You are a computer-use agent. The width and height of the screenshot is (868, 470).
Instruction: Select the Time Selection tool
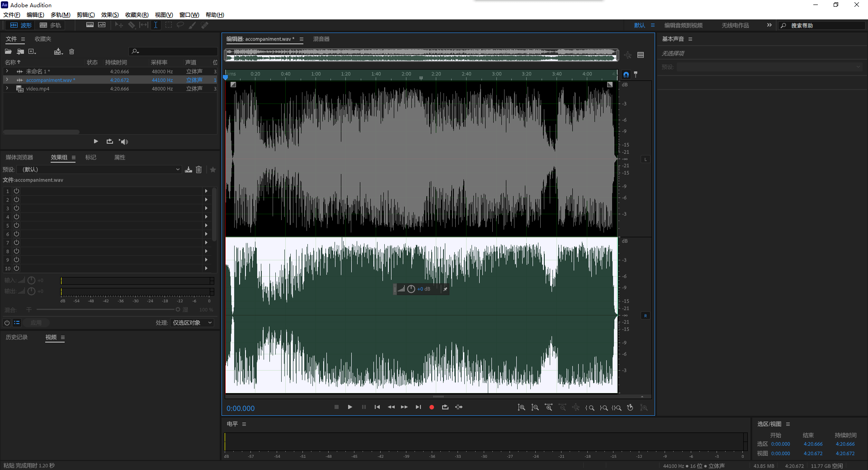point(156,25)
